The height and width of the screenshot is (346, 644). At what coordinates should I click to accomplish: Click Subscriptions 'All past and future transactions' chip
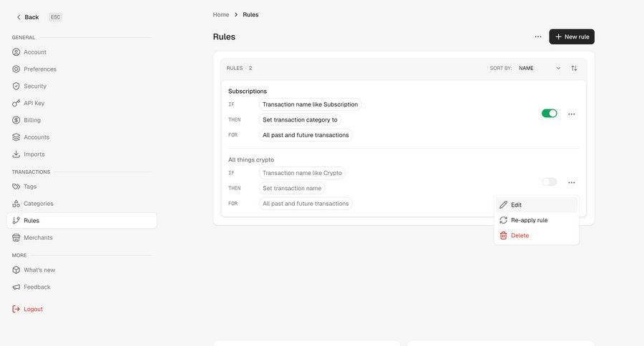coord(306,135)
